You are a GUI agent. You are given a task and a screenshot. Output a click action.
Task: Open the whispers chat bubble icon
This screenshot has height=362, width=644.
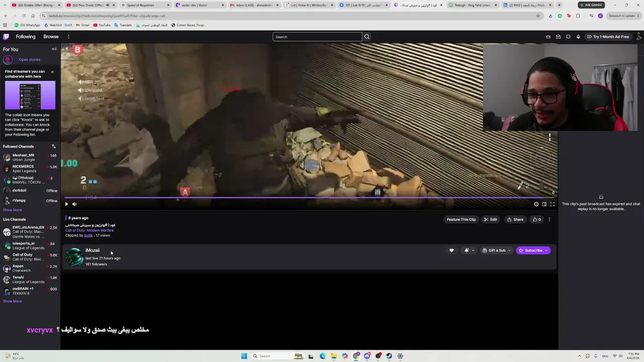(x=568, y=37)
